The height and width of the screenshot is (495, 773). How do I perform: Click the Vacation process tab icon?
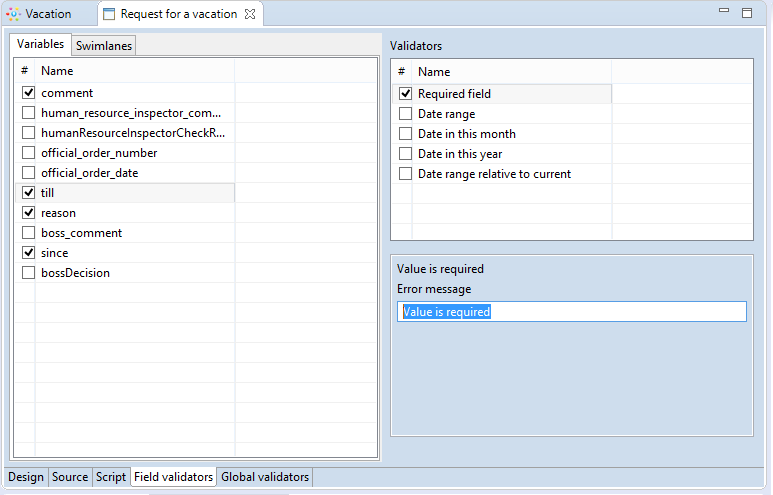point(13,14)
